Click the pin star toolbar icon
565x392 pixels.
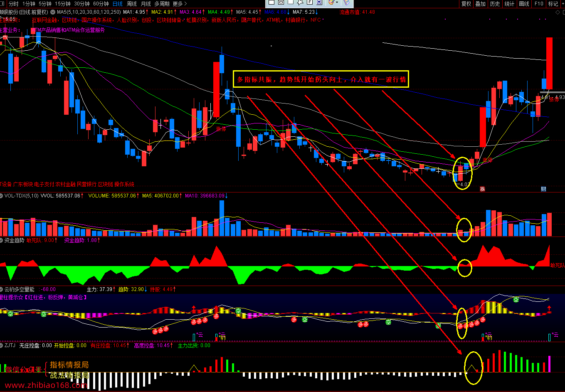click(300, 2)
